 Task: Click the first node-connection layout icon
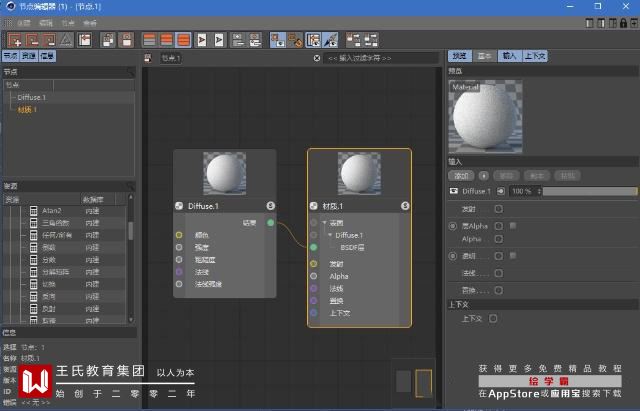pos(353,40)
